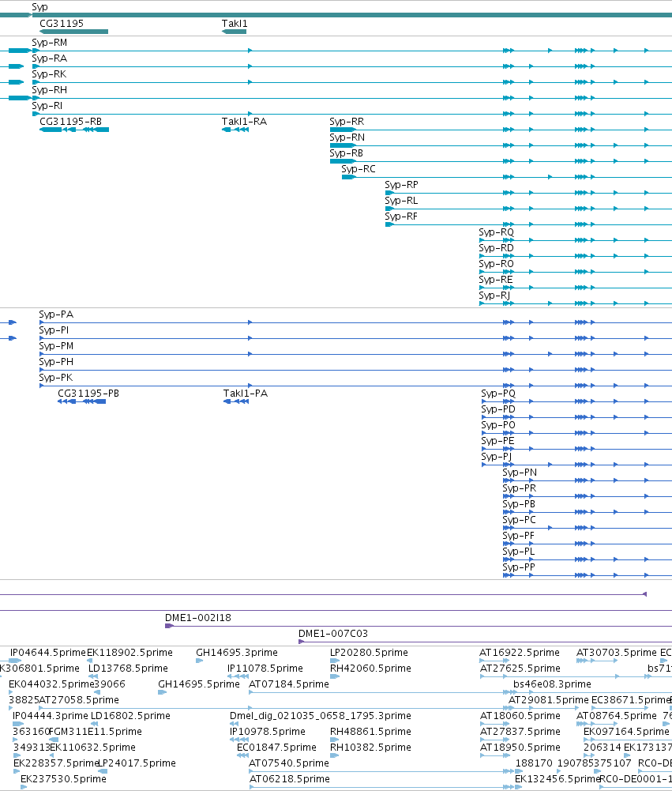Open transcript Syp-RM
The image size is (672, 791).
[x=50, y=43]
